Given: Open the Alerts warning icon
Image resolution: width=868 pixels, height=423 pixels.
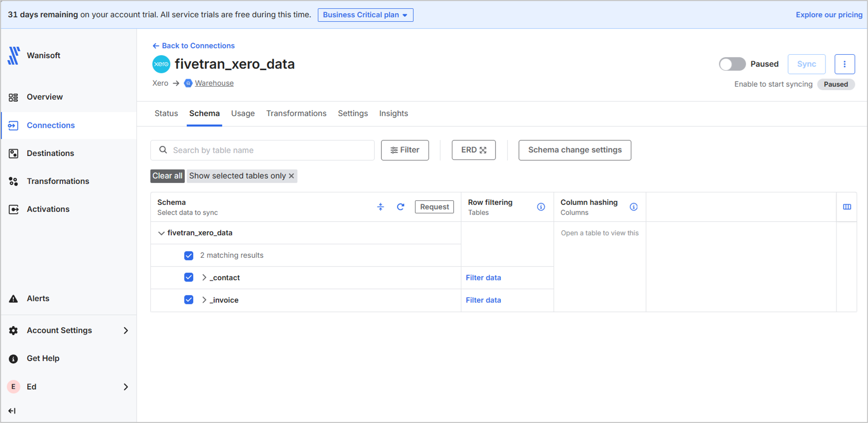Looking at the screenshot, I should tap(13, 299).
